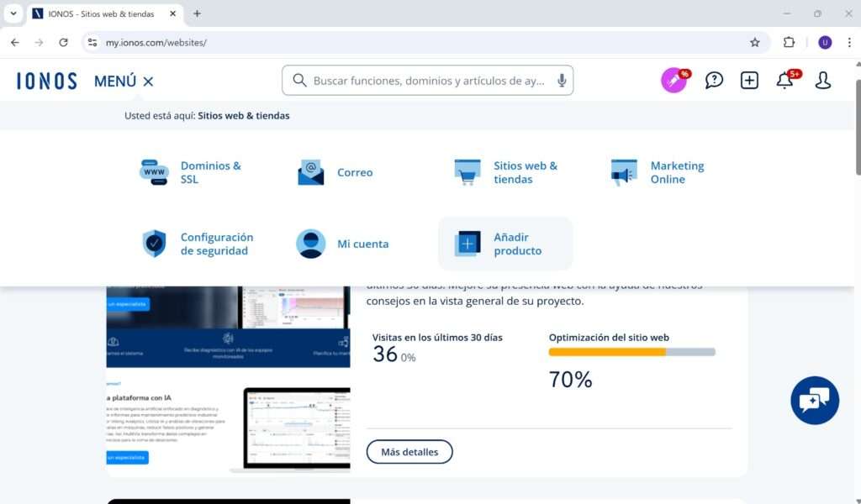Click the Más detalles button
Viewport: 861px width, 504px height.
tap(409, 452)
